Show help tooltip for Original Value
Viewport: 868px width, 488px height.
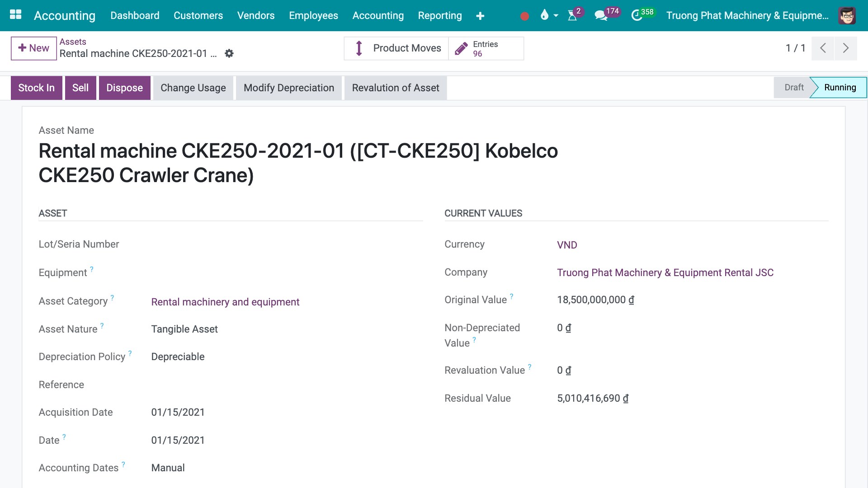[512, 296]
